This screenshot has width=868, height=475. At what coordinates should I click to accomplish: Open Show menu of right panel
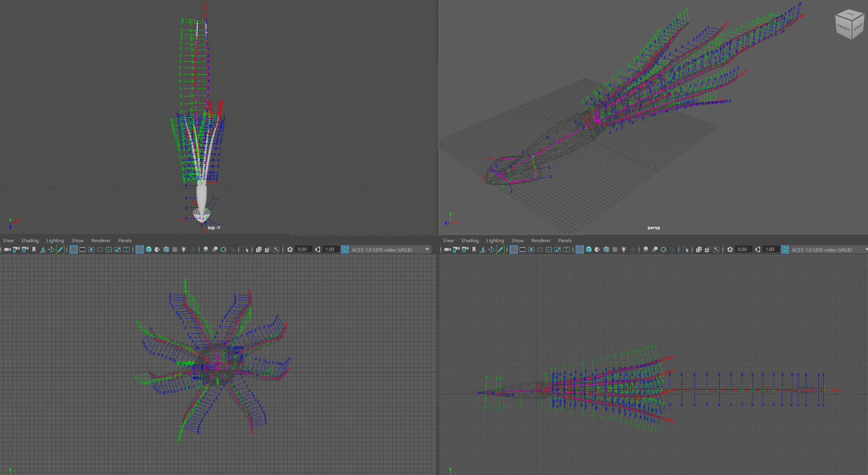click(517, 240)
